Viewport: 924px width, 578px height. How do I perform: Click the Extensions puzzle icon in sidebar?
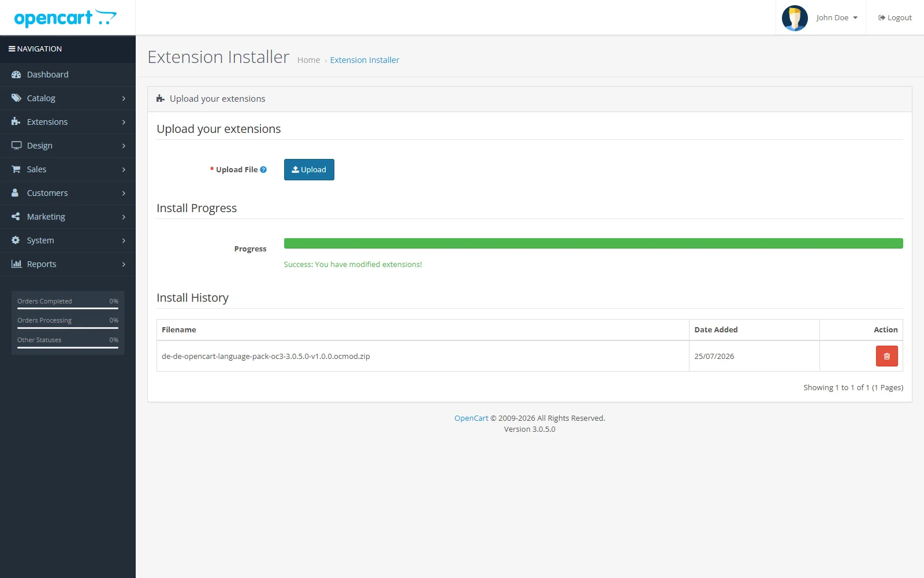coord(16,122)
